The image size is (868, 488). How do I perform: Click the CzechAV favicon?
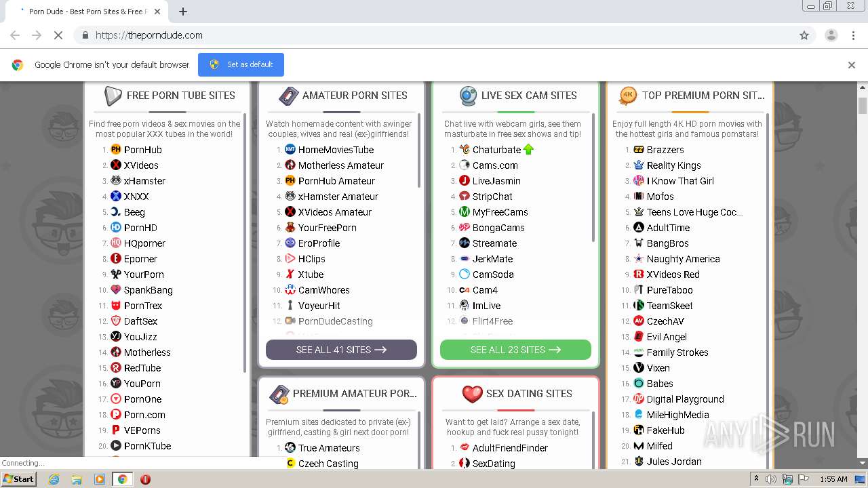(639, 321)
